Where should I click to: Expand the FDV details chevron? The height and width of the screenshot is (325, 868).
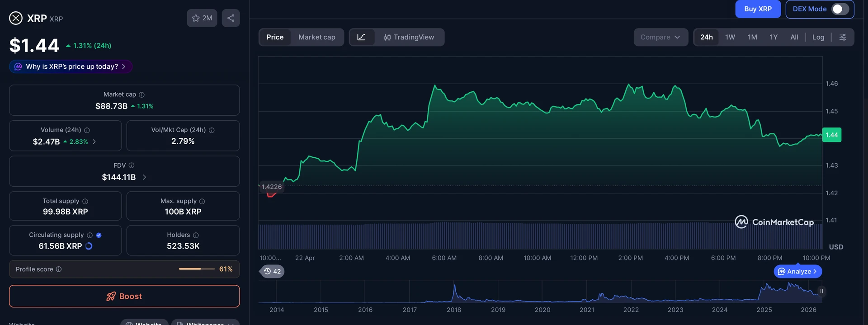144,177
